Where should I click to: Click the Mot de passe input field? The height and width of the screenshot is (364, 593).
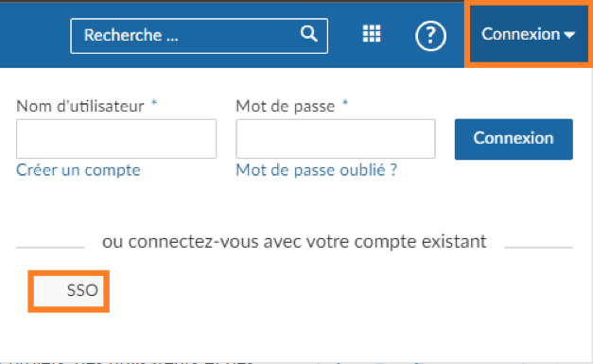click(336, 139)
